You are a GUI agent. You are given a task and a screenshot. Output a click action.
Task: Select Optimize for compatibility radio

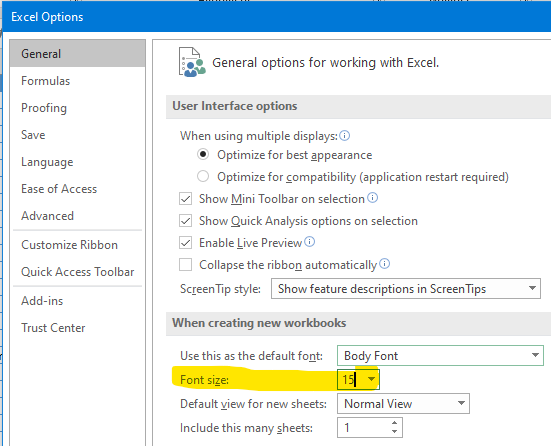(203, 176)
